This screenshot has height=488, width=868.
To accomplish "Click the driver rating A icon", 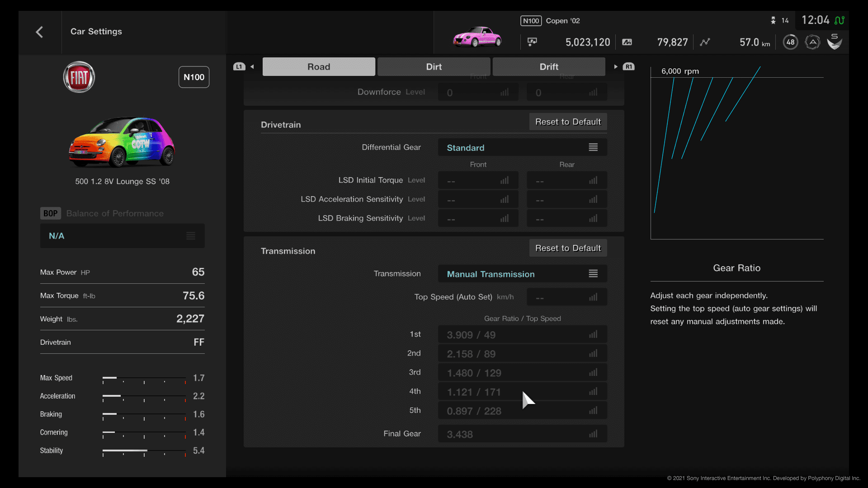I will pyautogui.click(x=812, y=42).
